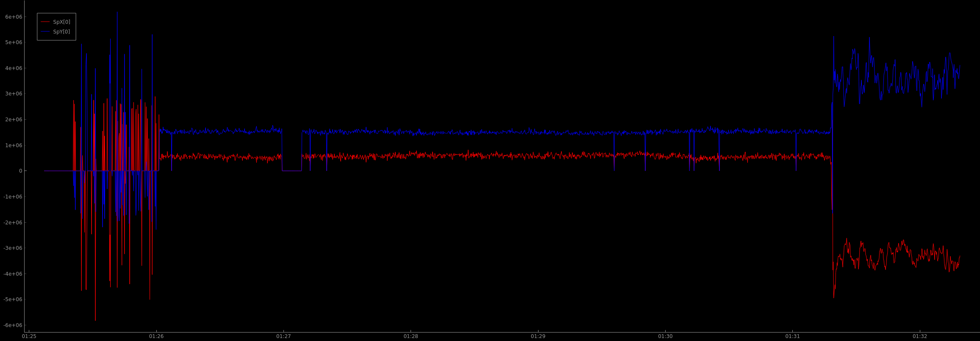Click the 1e+06 y-axis tick label

14,145
